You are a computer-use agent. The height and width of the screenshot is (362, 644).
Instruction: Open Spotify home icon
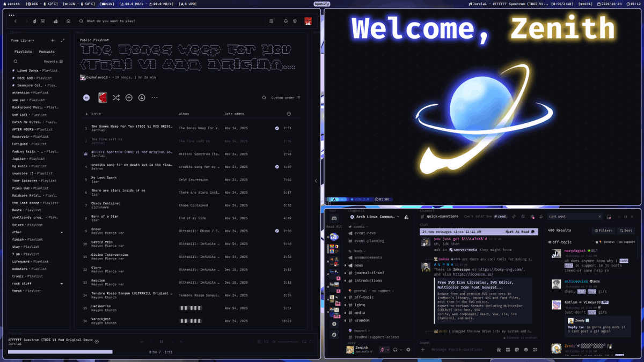pyautogui.click(x=68, y=21)
